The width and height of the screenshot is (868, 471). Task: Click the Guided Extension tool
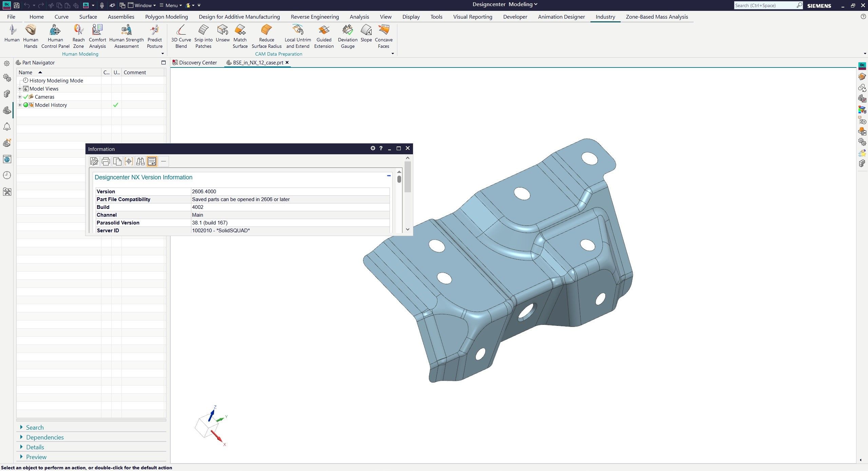coord(324,36)
